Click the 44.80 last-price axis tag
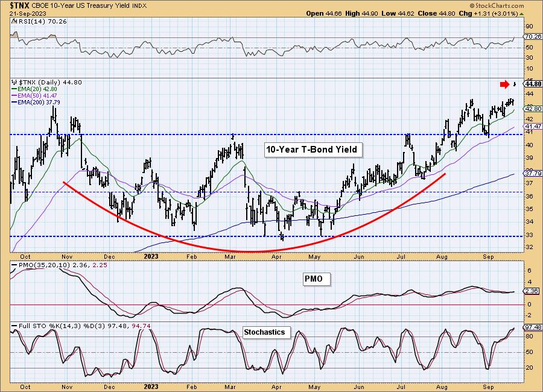Image resolution: width=543 pixels, height=392 pixels. pyautogui.click(x=533, y=84)
